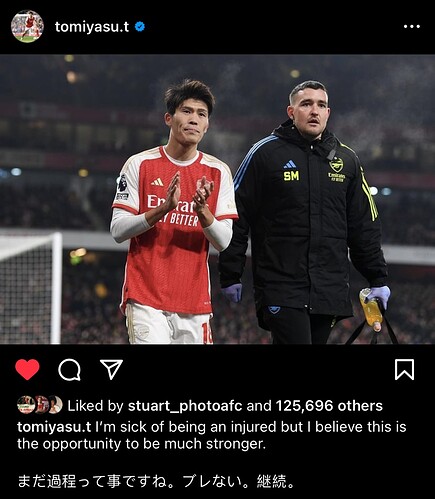Click the goalpost area of the photo

coord(31,288)
